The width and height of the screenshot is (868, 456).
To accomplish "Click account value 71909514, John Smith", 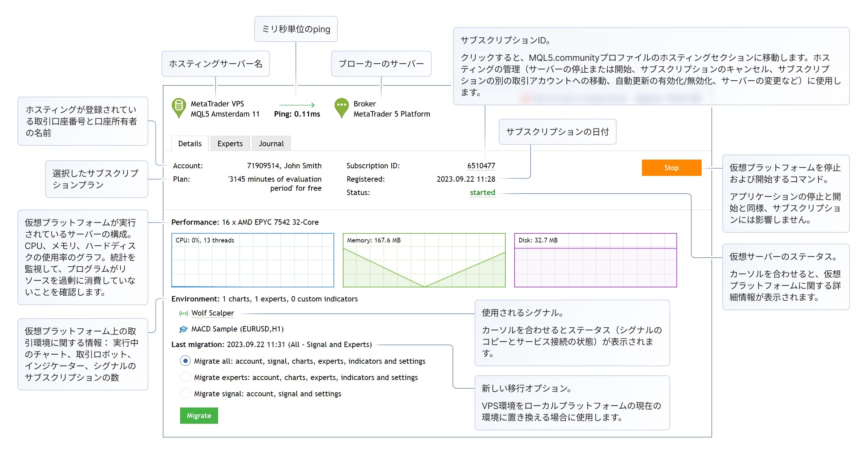I will click(x=284, y=166).
